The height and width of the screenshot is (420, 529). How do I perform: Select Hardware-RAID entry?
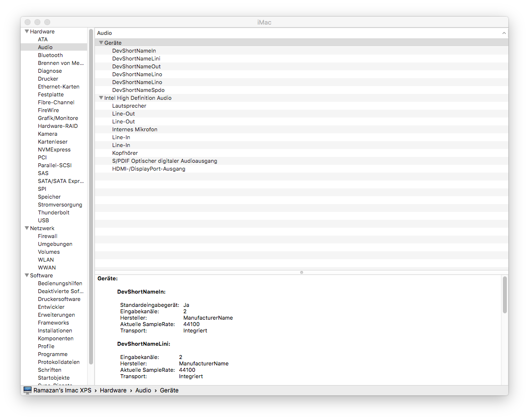(x=58, y=126)
